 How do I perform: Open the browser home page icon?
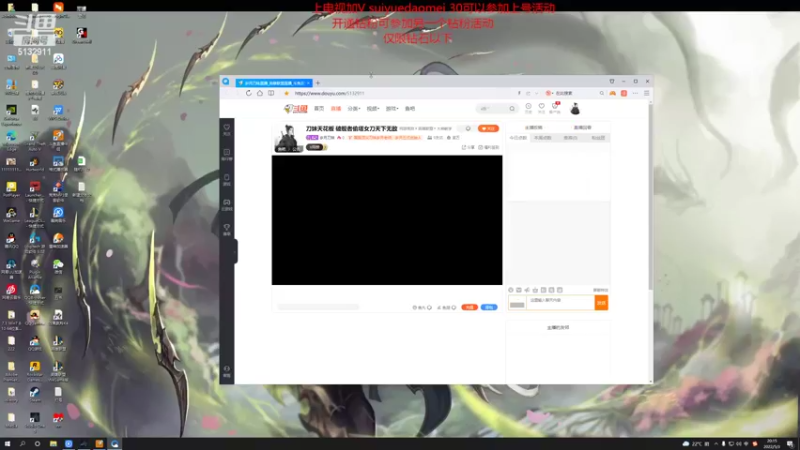tap(260, 93)
